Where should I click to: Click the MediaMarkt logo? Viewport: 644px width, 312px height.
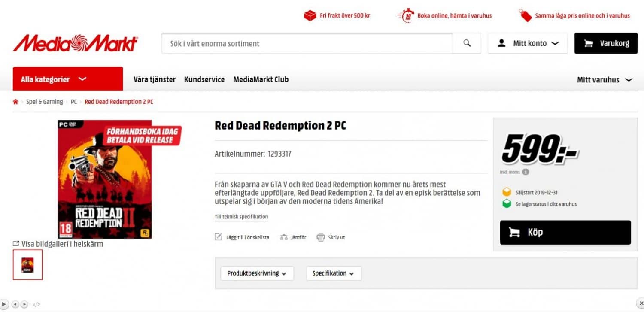76,43
